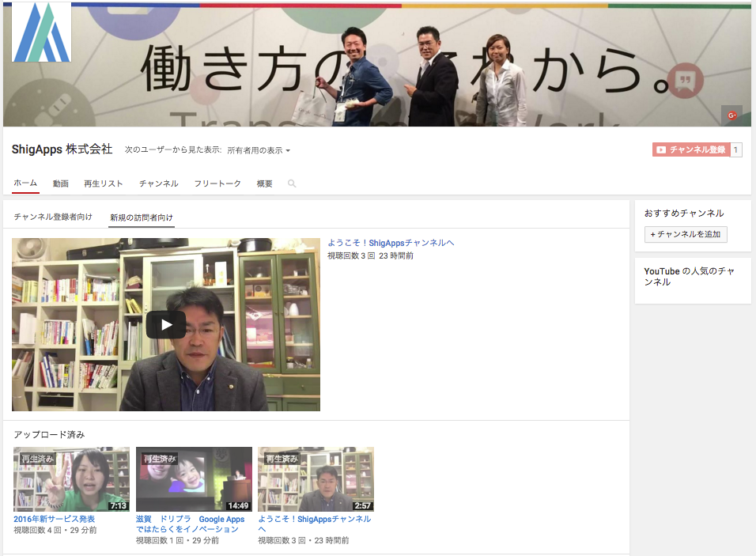
Task: Click the 視聴回数 4 回・29 分前 text
Action: pos(55,530)
